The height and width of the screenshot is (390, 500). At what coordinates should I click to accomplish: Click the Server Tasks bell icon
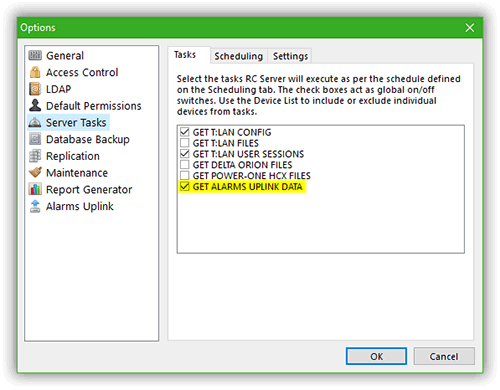click(x=35, y=122)
